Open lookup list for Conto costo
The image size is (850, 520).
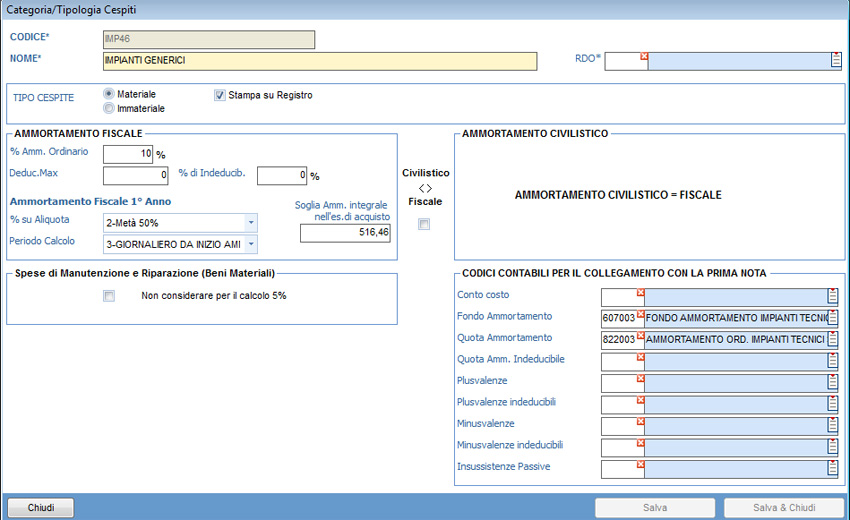[833, 296]
